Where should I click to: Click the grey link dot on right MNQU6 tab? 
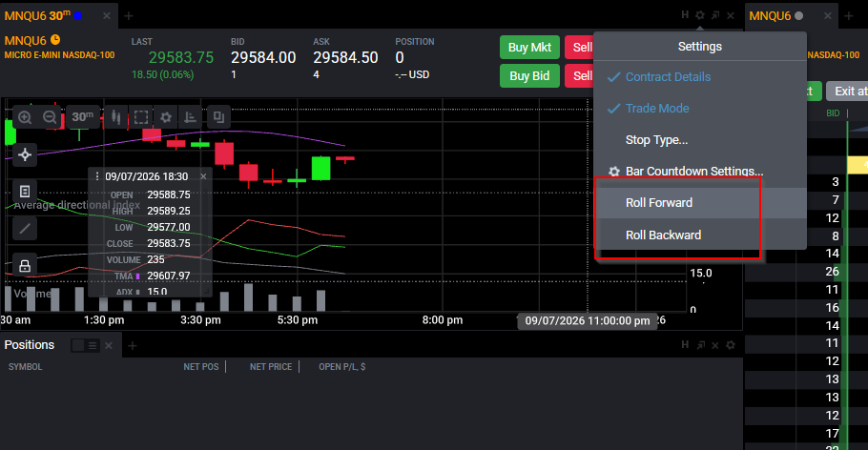click(x=798, y=15)
